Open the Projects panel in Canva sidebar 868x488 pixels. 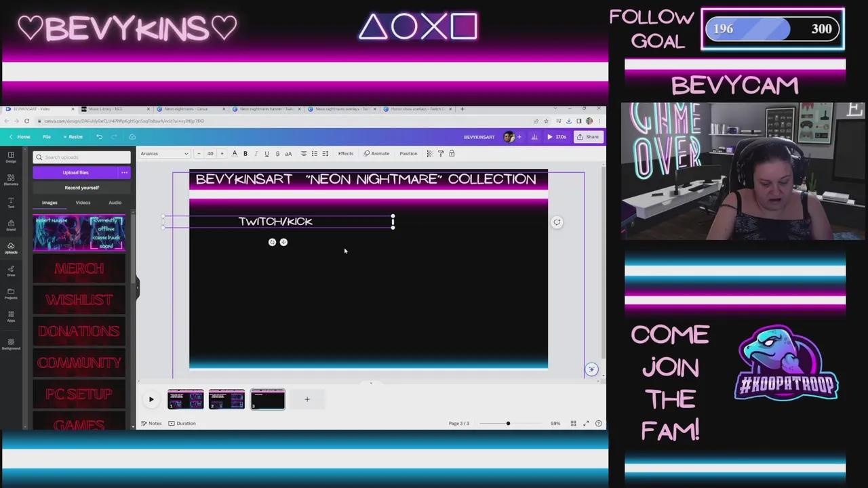point(11,293)
